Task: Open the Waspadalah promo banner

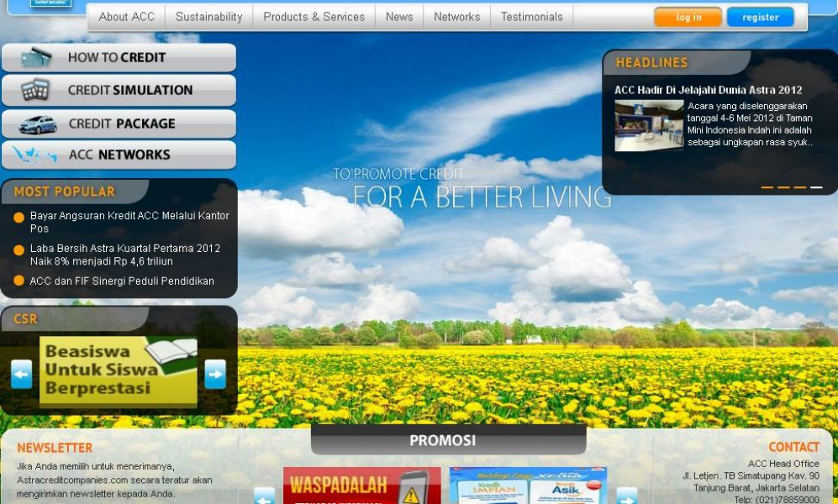Action: coord(361,486)
